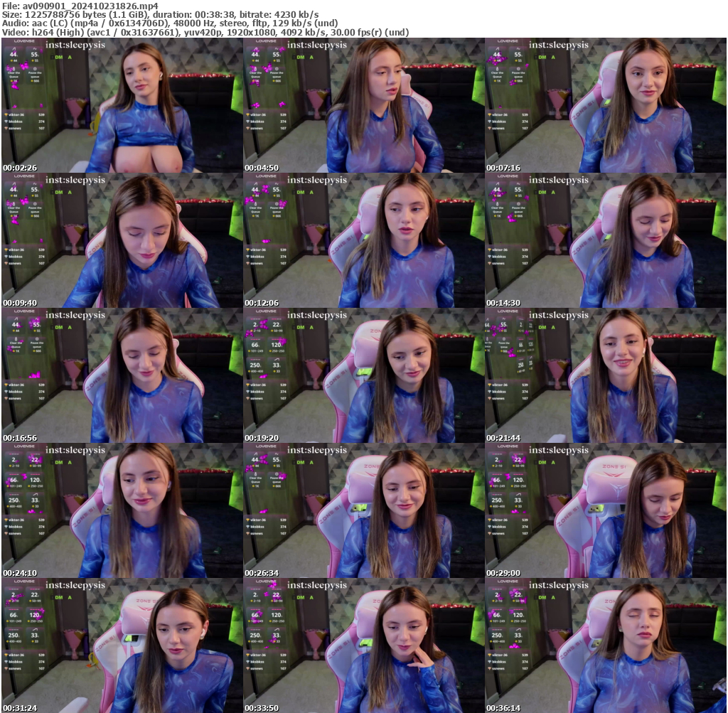Select the 120-token tip level tile
This screenshot has width=728, height=713.
pos(277,343)
